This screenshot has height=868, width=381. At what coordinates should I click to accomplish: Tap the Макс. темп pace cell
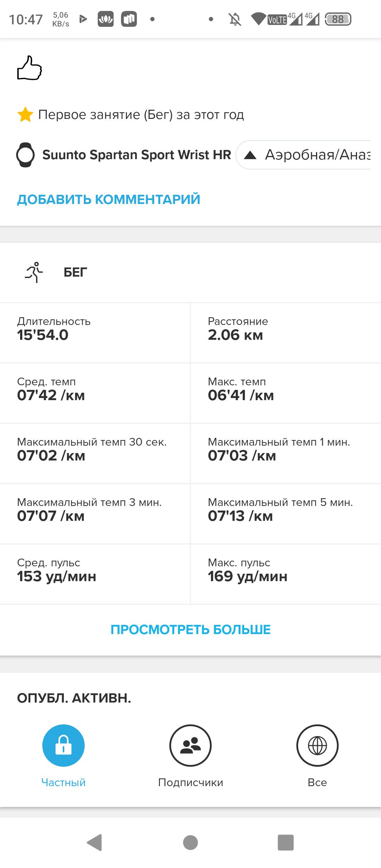click(286, 393)
